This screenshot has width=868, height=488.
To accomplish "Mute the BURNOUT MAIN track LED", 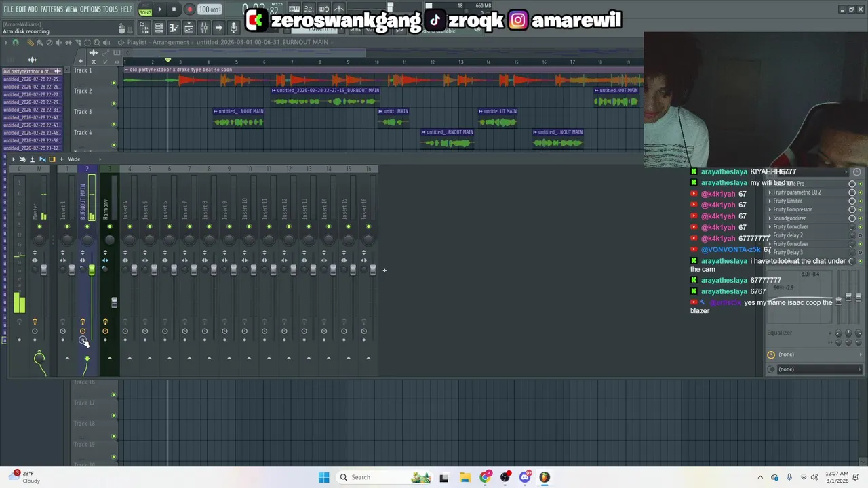I will coord(87,226).
